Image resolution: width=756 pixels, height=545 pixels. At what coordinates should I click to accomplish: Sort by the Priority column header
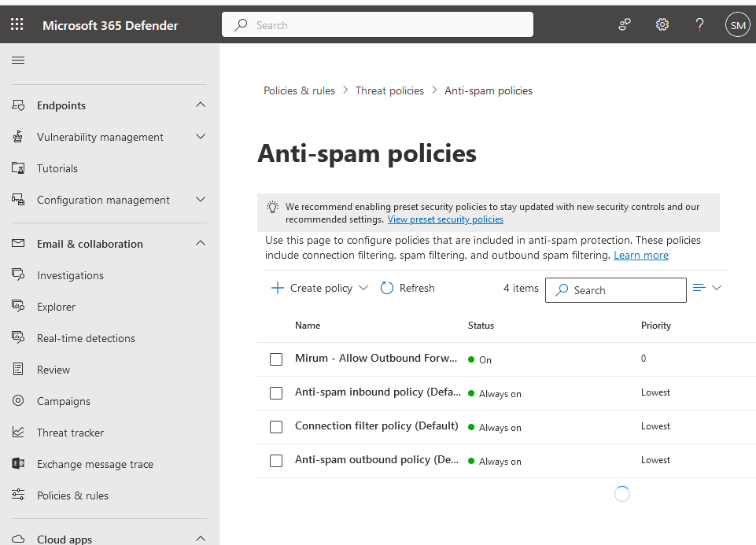[656, 326]
